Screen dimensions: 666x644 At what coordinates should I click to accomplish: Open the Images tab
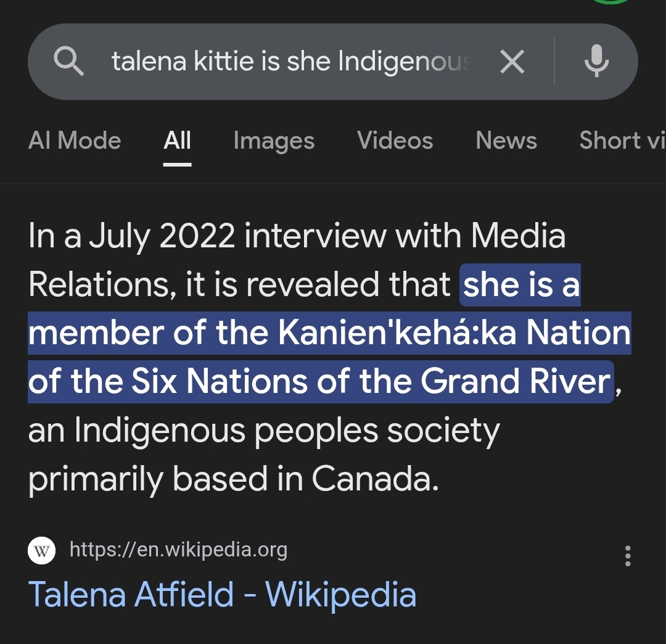274,141
